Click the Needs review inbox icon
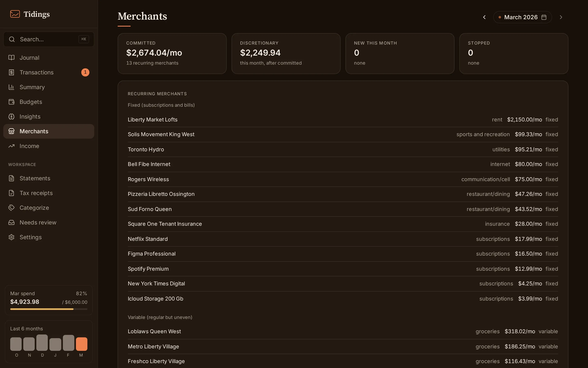 pos(11,222)
